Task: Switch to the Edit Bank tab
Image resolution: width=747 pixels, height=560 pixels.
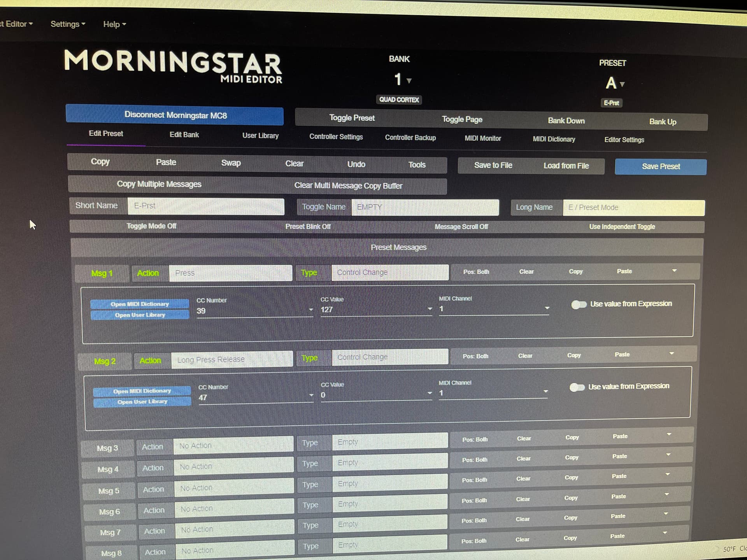Action: click(184, 135)
